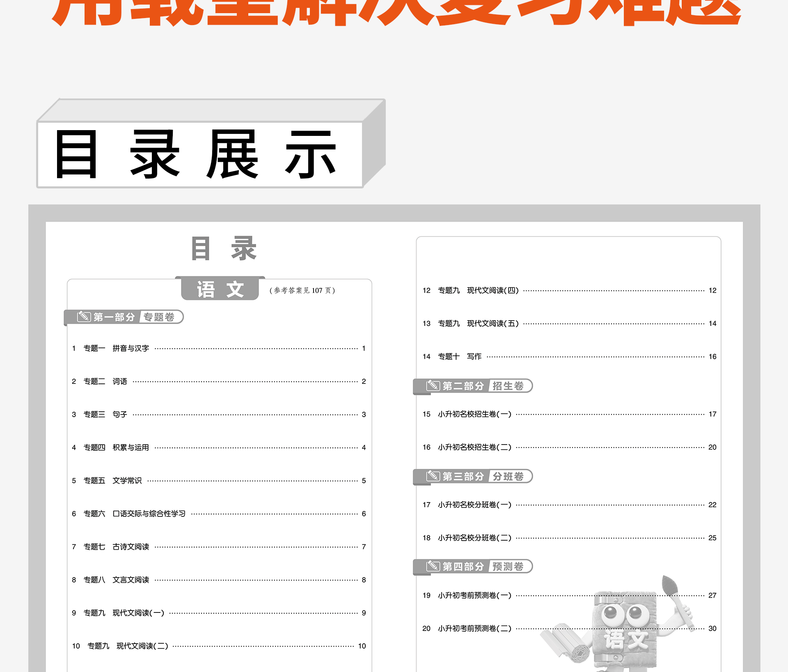Image resolution: width=788 pixels, height=672 pixels.
Task: Open entry 小升初考前预测卷(二)
Action: coord(474,628)
